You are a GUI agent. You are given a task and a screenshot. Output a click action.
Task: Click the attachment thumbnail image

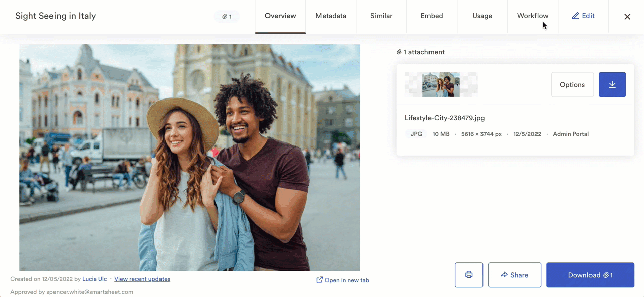tap(441, 84)
